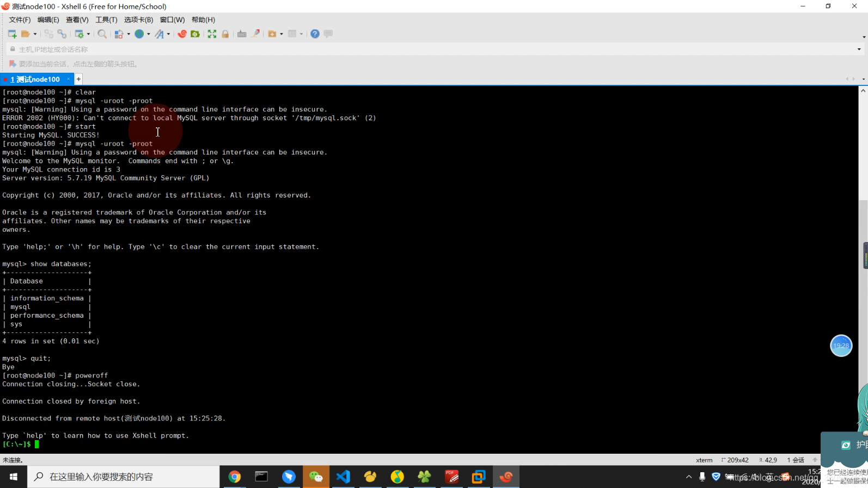Image resolution: width=868 pixels, height=488 pixels.
Task: Add a new tab with plus button
Action: coord(78,79)
